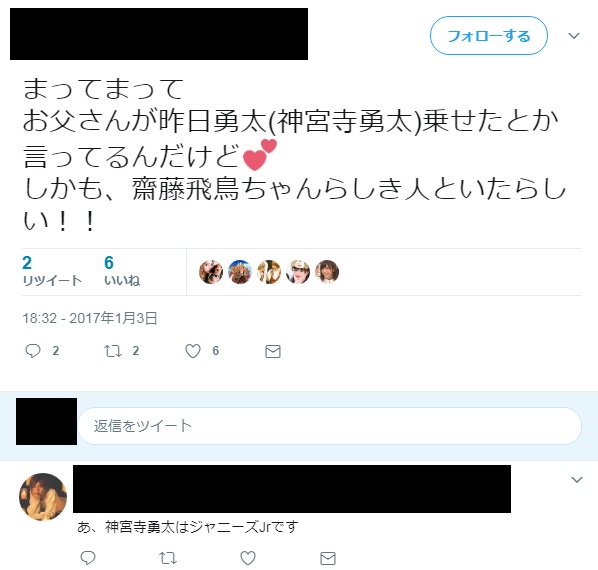
Task: Click the direct message envelope under main tweet
Action: [x=273, y=351]
